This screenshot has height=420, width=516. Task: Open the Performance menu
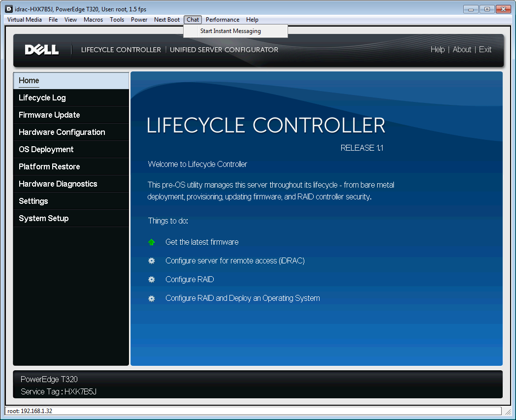click(223, 20)
